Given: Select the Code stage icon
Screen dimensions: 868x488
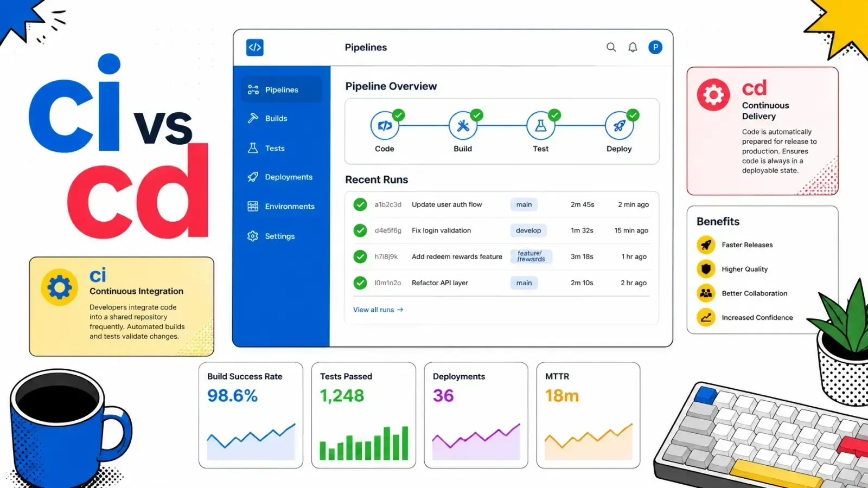Looking at the screenshot, I should pos(385,126).
